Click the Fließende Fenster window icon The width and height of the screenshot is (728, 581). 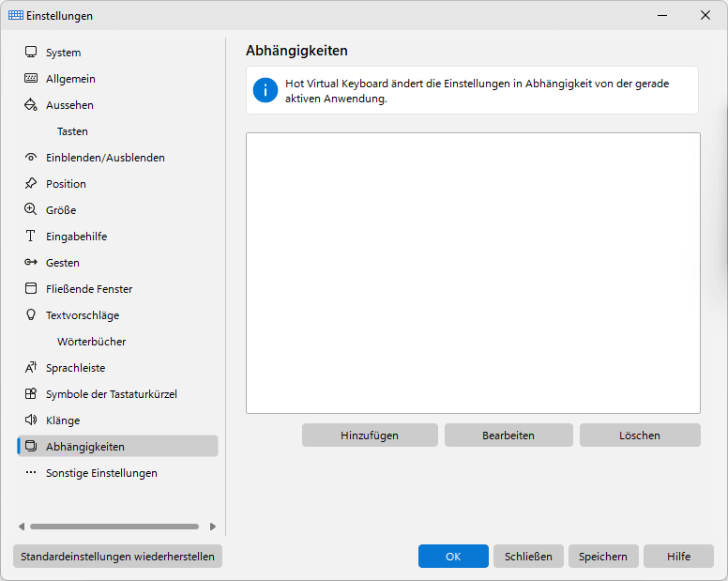pyautogui.click(x=31, y=288)
